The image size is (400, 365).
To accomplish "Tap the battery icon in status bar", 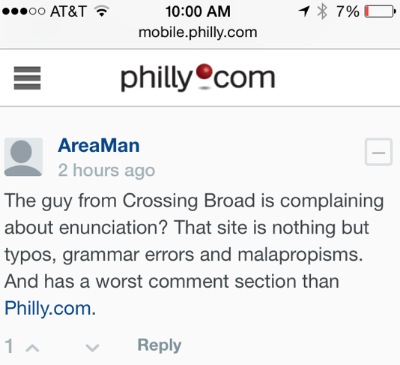I will [380, 12].
